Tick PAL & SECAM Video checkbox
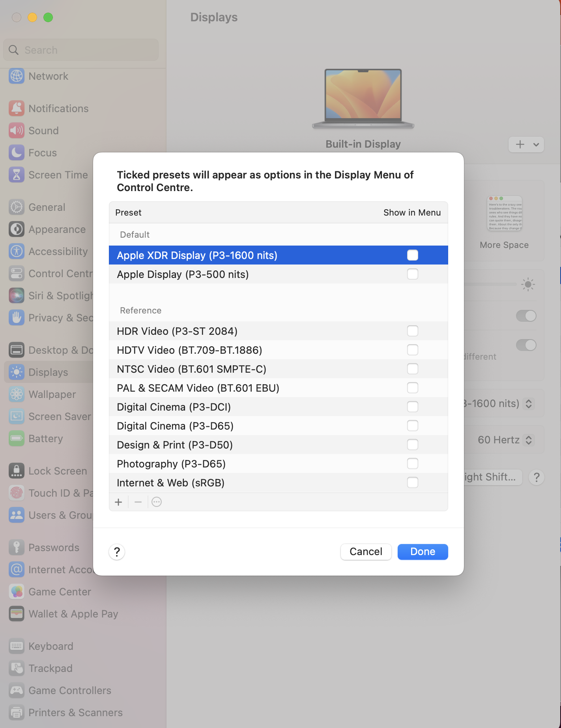This screenshot has width=561, height=728. [413, 388]
